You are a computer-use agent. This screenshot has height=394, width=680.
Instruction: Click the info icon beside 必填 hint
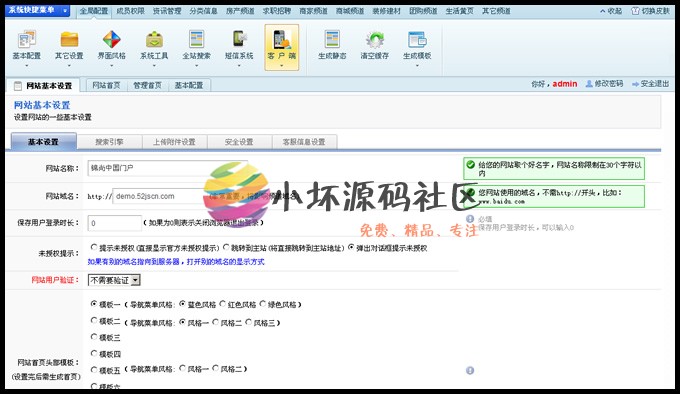470,218
